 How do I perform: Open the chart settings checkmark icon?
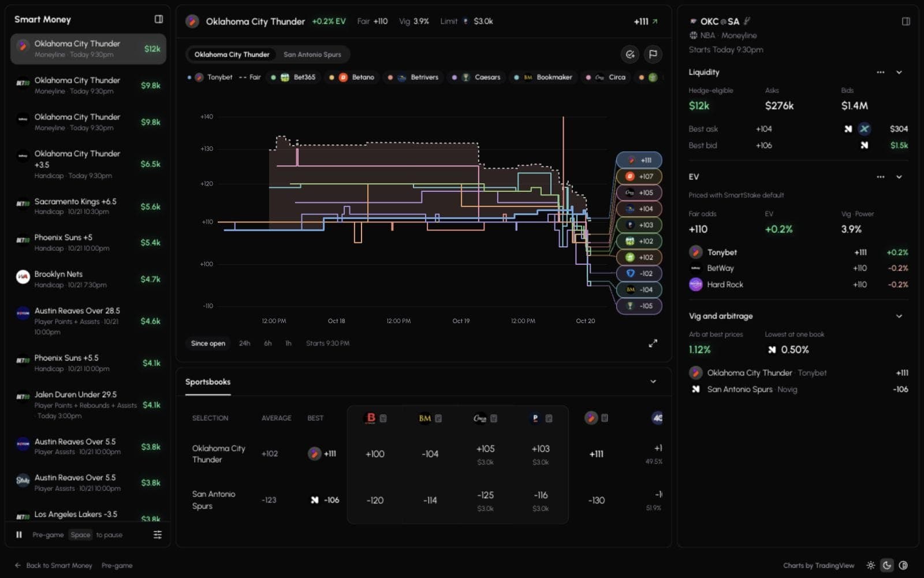click(x=630, y=54)
